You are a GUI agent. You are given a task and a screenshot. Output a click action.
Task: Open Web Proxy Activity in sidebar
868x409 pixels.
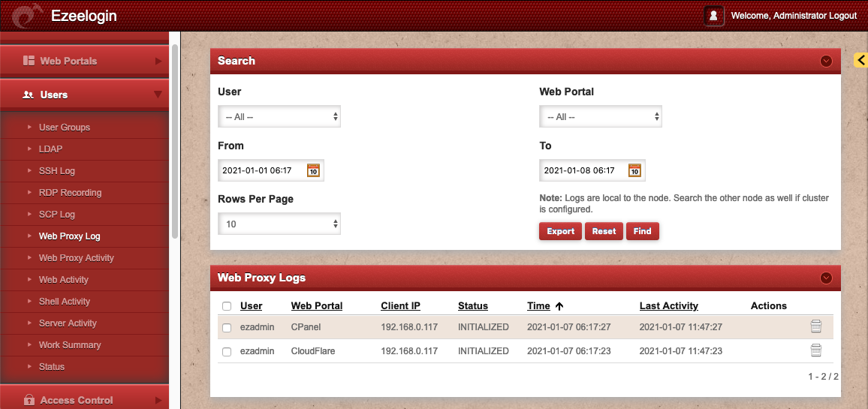pos(77,258)
